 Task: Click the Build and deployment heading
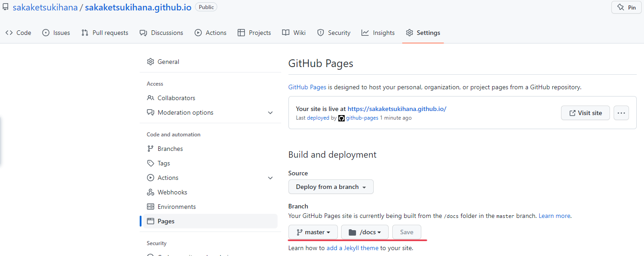[x=332, y=155]
